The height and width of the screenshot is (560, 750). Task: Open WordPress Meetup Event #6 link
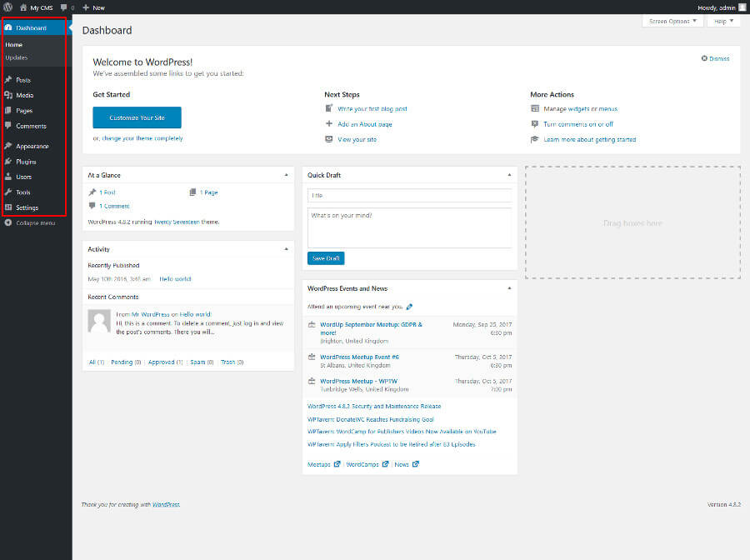[359, 357]
